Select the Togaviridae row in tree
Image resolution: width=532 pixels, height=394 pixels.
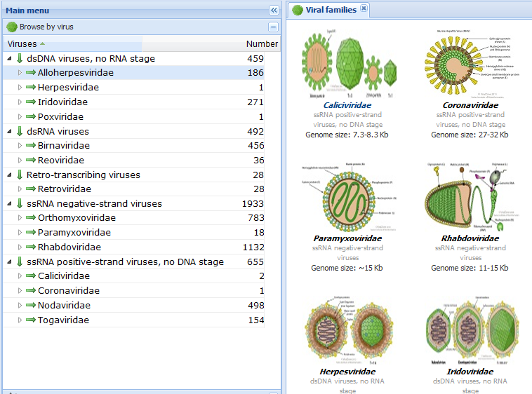pos(63,320)
